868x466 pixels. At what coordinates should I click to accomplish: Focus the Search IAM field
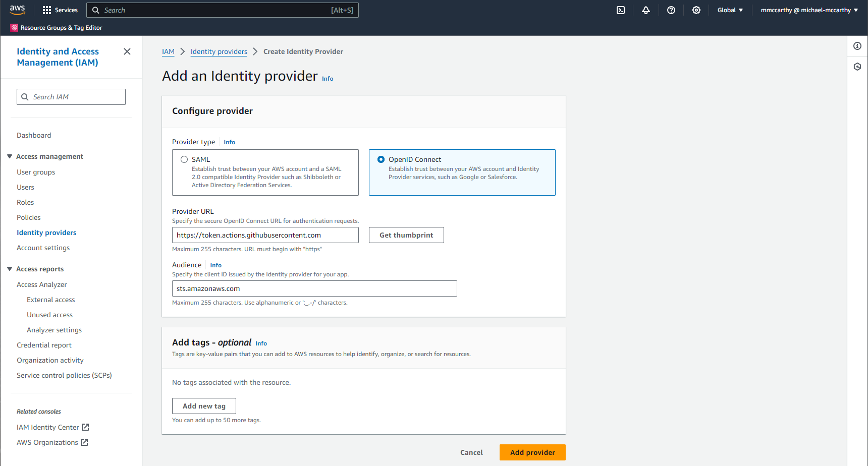pyautogui.click(x=71, y=97)
